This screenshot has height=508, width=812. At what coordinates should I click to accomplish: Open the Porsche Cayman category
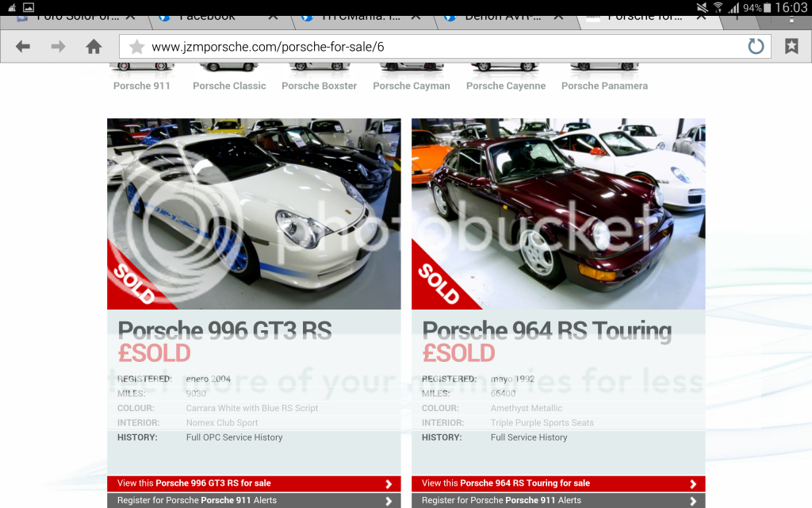tap(411, 86)
